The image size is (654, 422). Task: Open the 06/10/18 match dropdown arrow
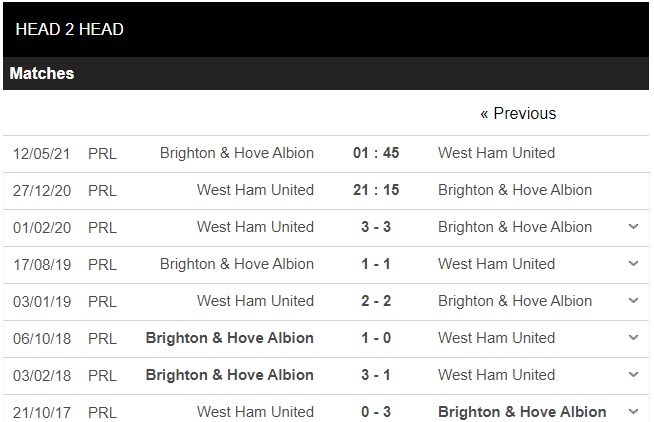(x=633, y=338)
